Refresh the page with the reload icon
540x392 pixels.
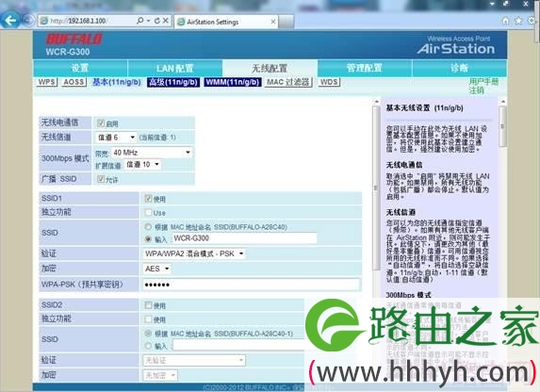tap(157, 21)
